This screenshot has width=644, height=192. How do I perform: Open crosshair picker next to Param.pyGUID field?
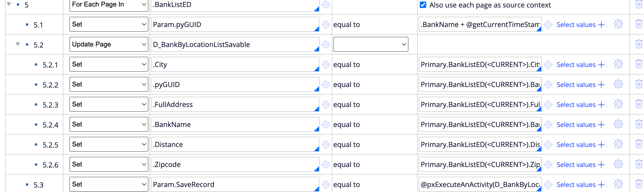(326, 24)
